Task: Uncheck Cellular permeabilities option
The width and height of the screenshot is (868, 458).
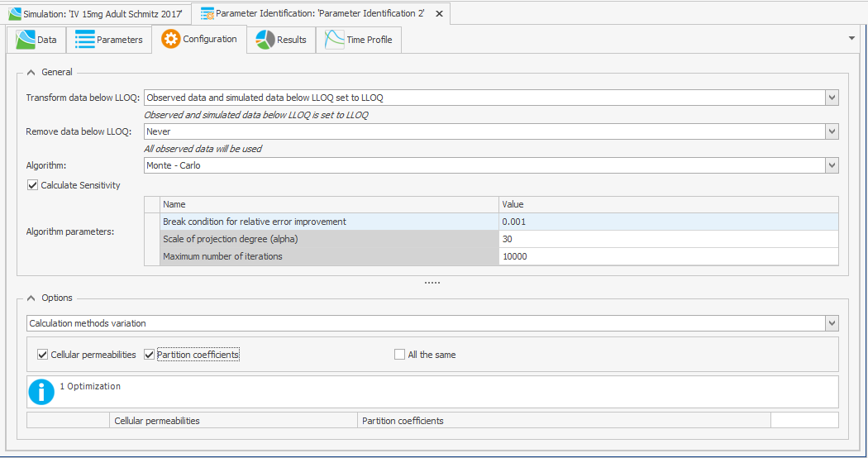Action: coord(43,355)
